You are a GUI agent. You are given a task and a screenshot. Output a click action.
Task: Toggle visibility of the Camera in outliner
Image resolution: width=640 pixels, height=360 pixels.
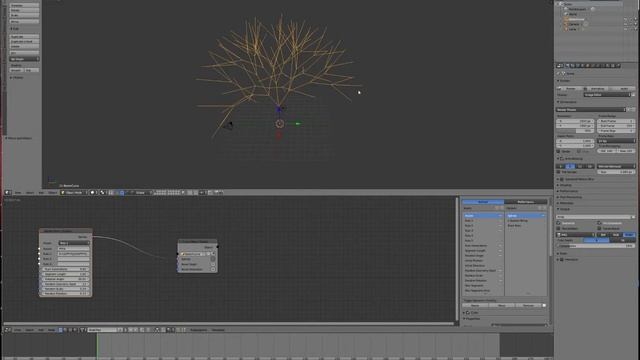pyautogui.click(x=625, y=24)
